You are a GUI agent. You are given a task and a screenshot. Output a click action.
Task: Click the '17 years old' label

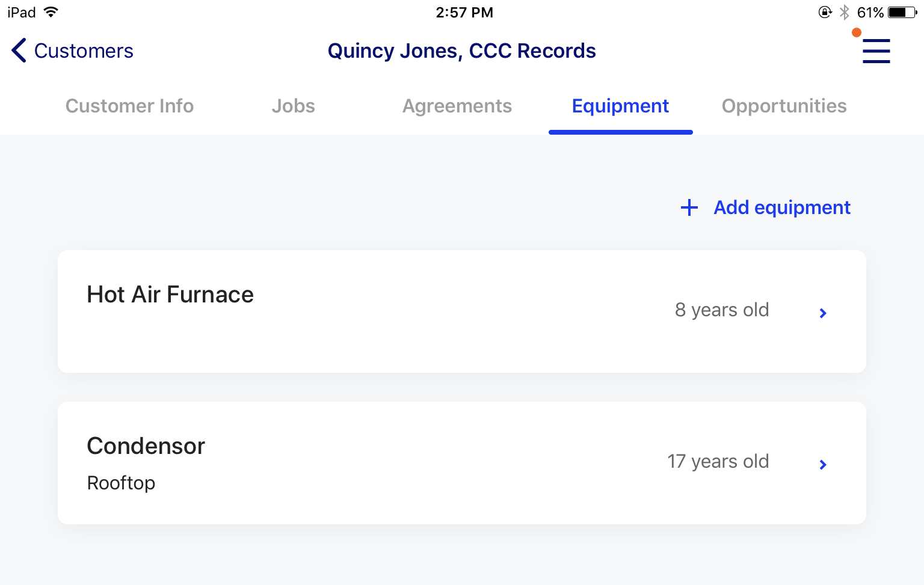pyautogui.click(x=718, y=461)
